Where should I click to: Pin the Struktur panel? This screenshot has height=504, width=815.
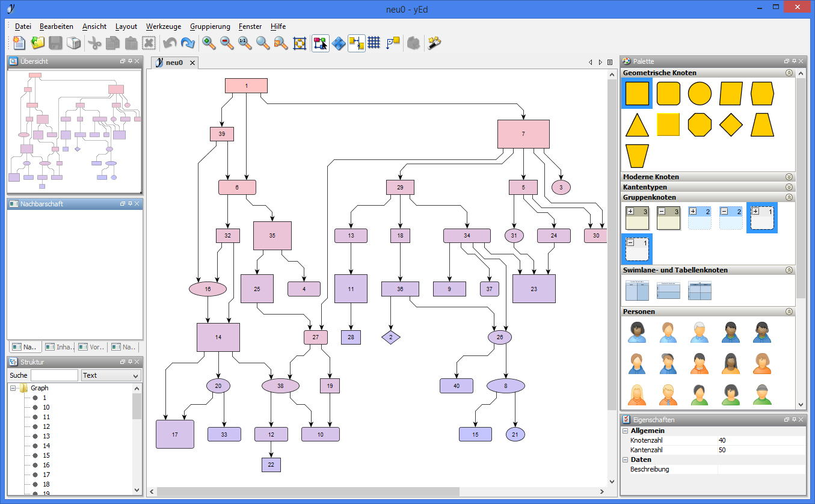click(x=129, y=362)
